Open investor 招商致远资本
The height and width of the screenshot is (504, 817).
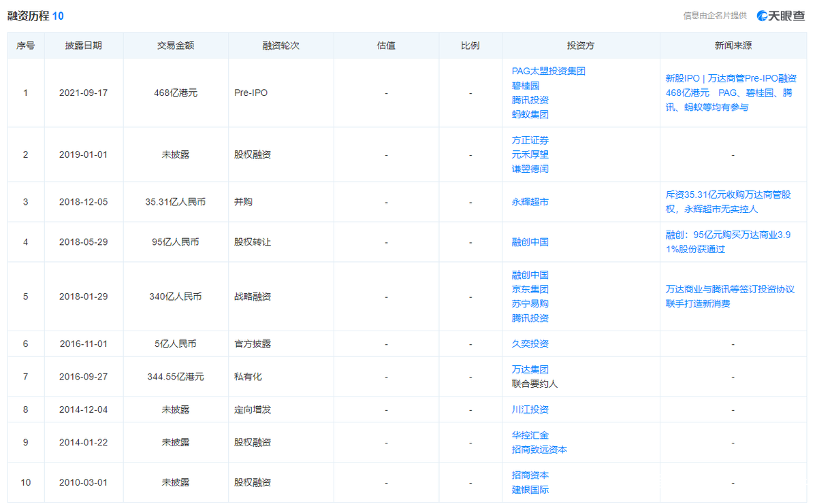tap(540, 450)
